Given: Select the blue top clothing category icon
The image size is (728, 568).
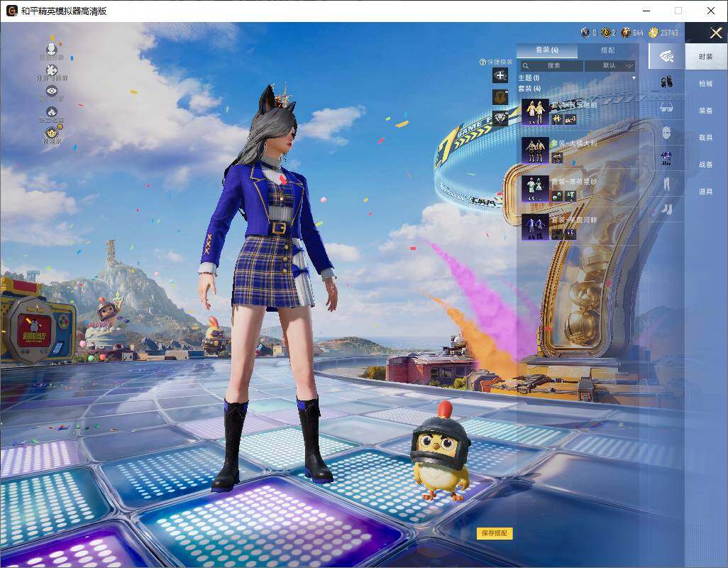Looking at the screenshot, I should pyautogui.click(x=667, y=158).
